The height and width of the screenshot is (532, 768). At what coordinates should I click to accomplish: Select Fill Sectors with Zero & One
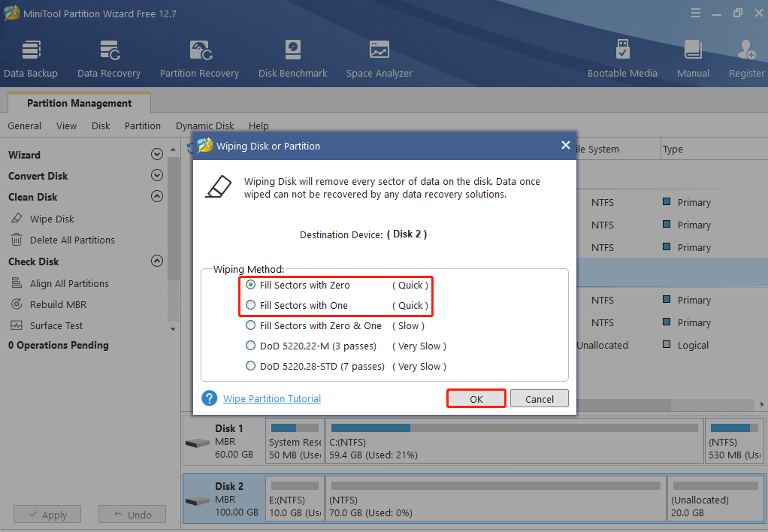point(250,325)
